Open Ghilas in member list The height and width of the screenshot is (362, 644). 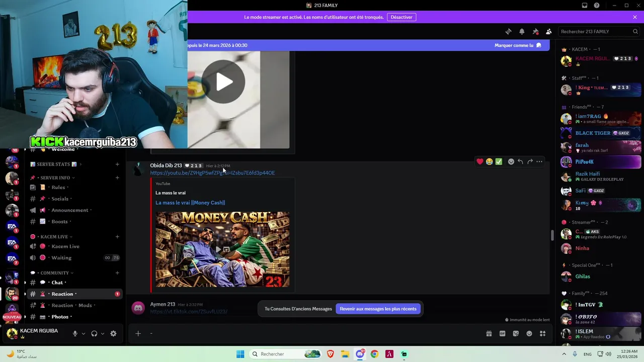[x=601, y=277]
